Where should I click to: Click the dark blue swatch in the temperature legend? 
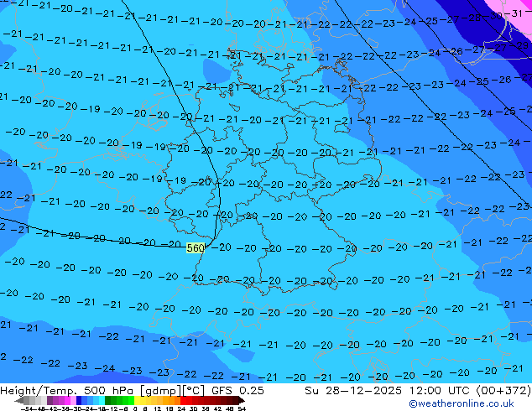(79, 400)
